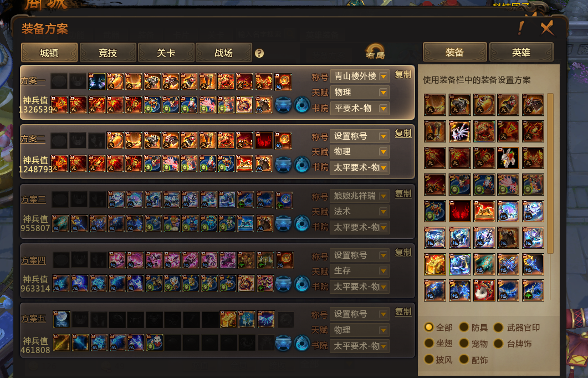
Task: Click the 复制 link for 方案一
Action: coord(403,75)
